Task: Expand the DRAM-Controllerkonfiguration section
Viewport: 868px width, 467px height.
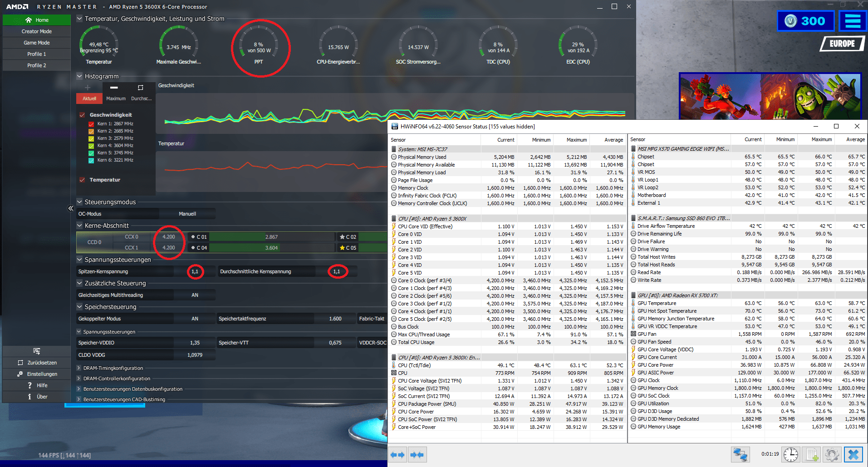Action: pos(78,379)
